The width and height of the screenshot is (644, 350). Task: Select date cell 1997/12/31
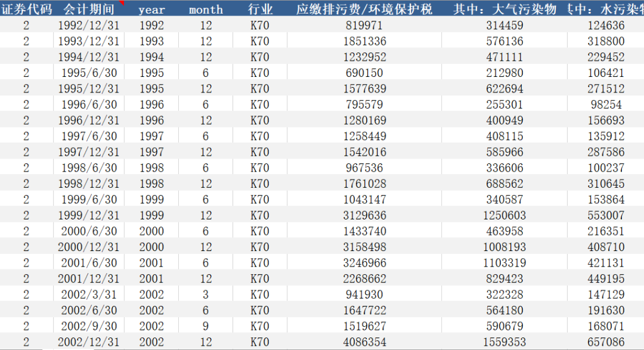(x=89, y=152)
